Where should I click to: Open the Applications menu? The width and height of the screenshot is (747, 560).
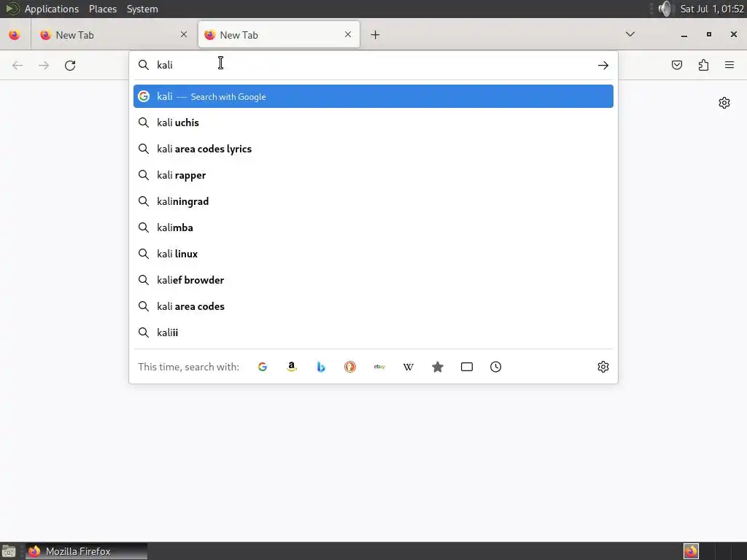pyautogui.click(x=52, y=9)
